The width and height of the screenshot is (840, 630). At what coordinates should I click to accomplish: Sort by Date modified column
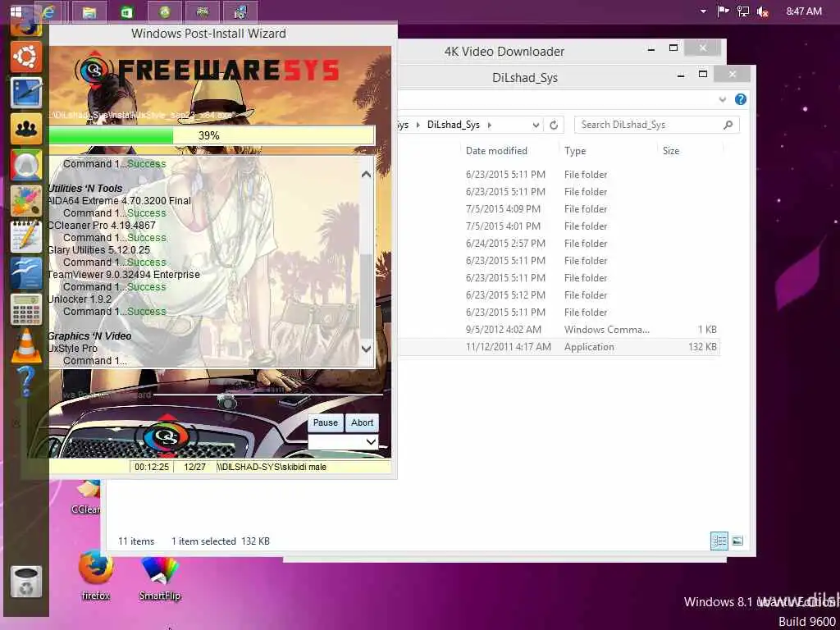pyautogui.click(x=496, y=151)
